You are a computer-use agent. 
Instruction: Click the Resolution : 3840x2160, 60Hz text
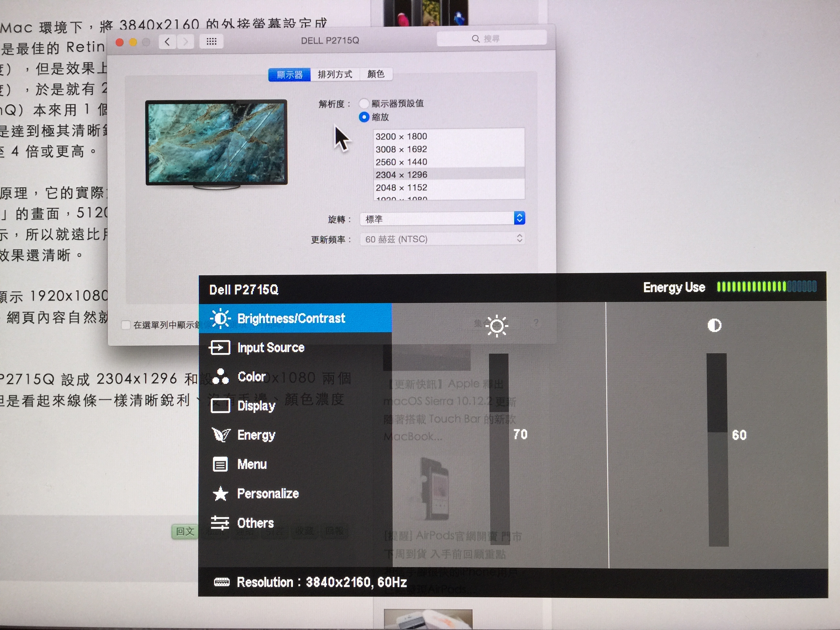322,582
